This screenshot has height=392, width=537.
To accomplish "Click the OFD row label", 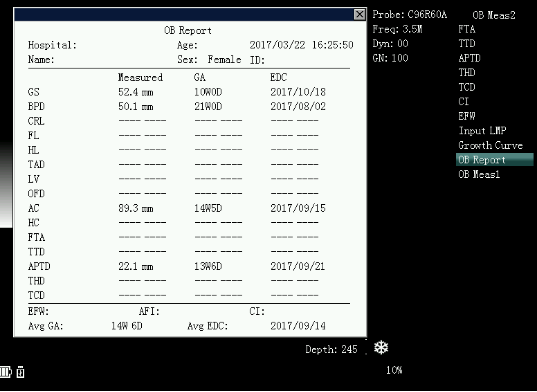I will point(36,194).
